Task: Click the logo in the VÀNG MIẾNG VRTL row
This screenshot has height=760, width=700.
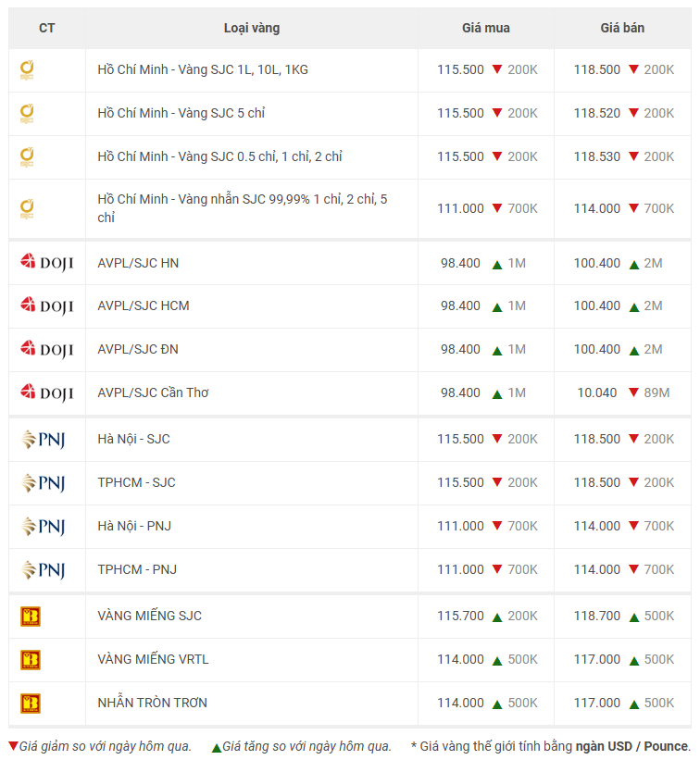Action: click(30, 660)
